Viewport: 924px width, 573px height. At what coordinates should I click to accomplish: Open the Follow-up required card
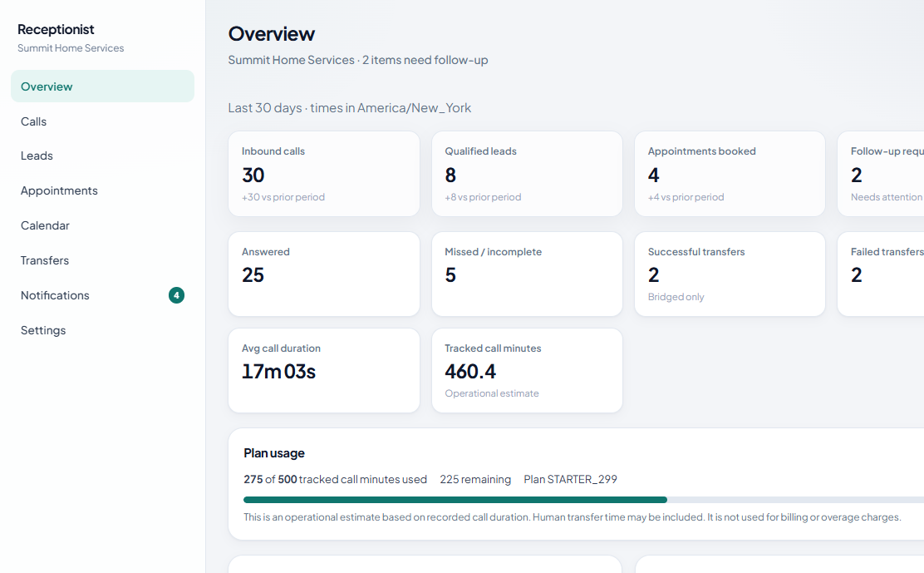click(x=881, y=174)
